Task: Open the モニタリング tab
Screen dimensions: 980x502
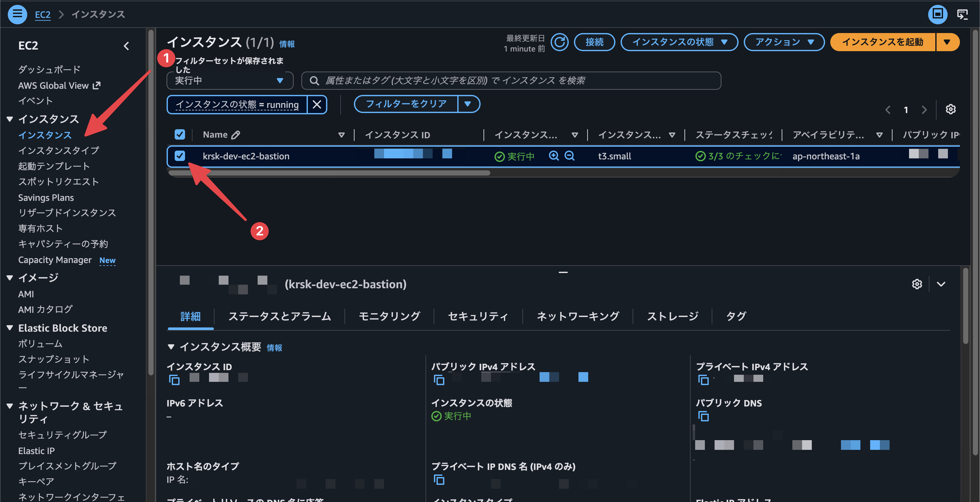Action: pos(389,316)
